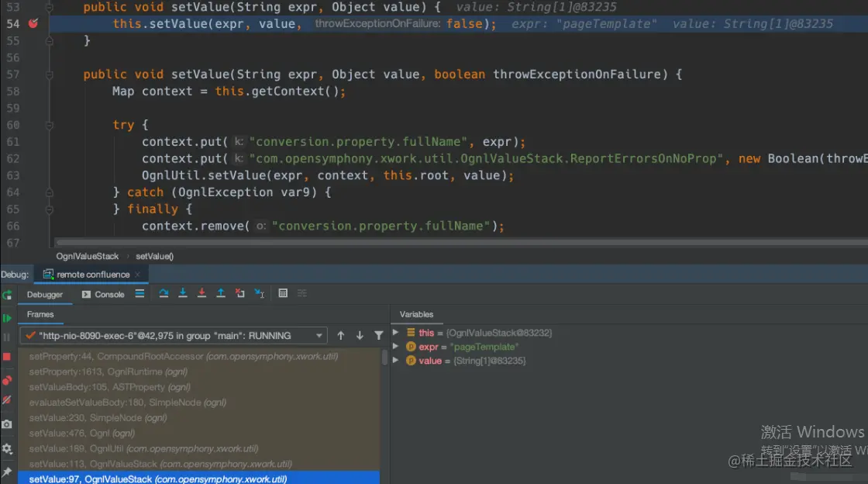The width and height of the screenshot is (868, 484).
Task: Click the Rerun debug icon
Action: pos(7,295)
